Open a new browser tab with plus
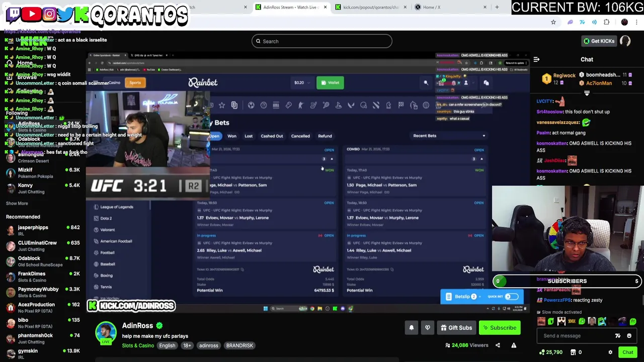 point(497,7)
